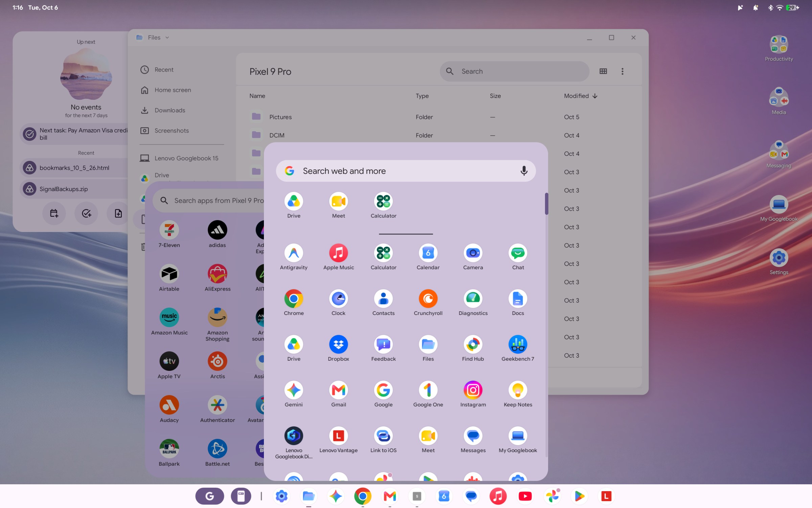The height and width of the screenshot is (508, 812).
Task: Open bookmarks_10_5_26.html in Recent widget
Action: point(74,168)
